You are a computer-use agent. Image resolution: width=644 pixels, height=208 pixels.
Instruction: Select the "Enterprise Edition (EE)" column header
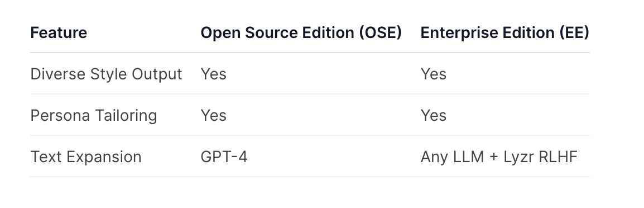tap(505, 32)
